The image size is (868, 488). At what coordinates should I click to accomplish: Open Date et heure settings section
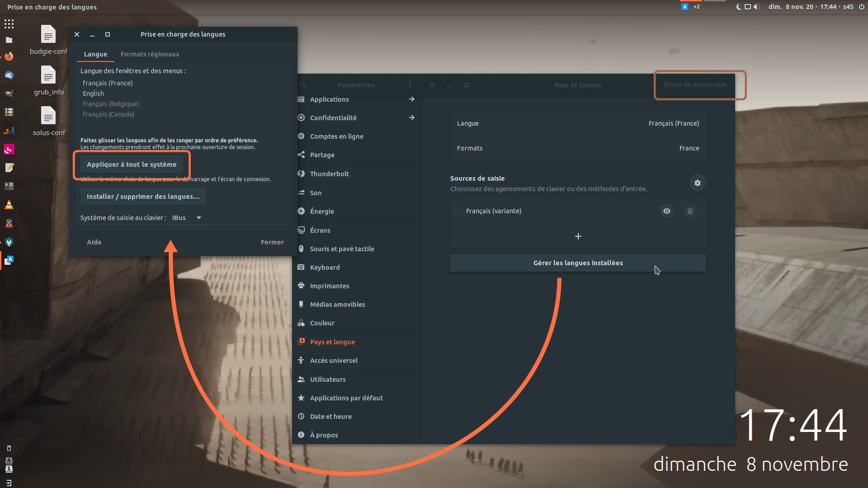[x=330, y=417]
